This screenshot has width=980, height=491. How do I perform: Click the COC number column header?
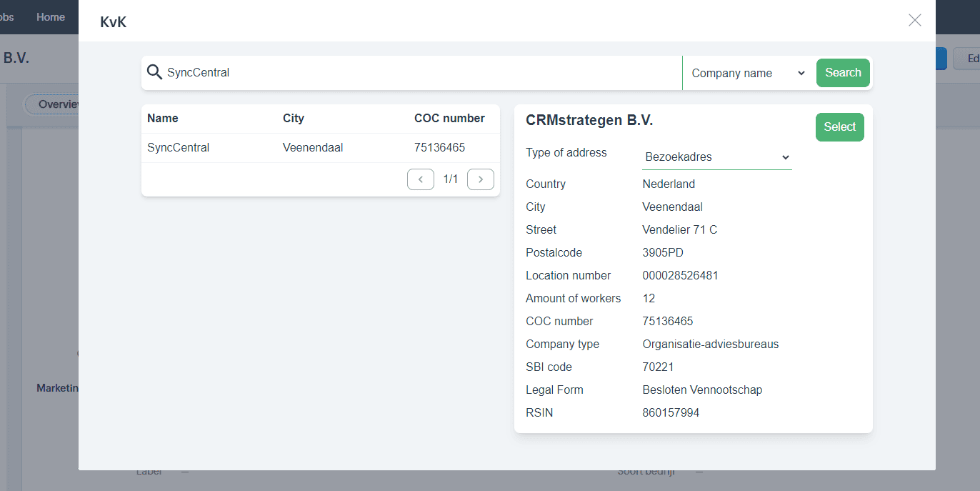[x=449, y=119]
